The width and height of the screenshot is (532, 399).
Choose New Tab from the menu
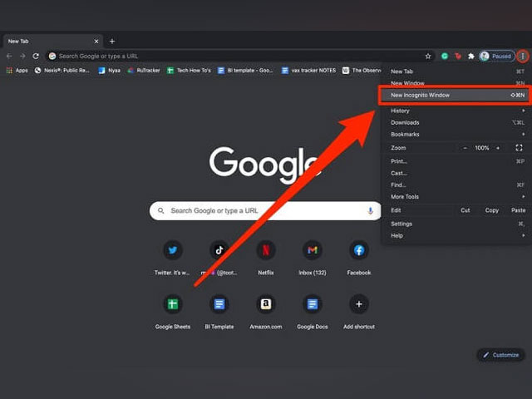pyautogui.click(x=457, y=71)
